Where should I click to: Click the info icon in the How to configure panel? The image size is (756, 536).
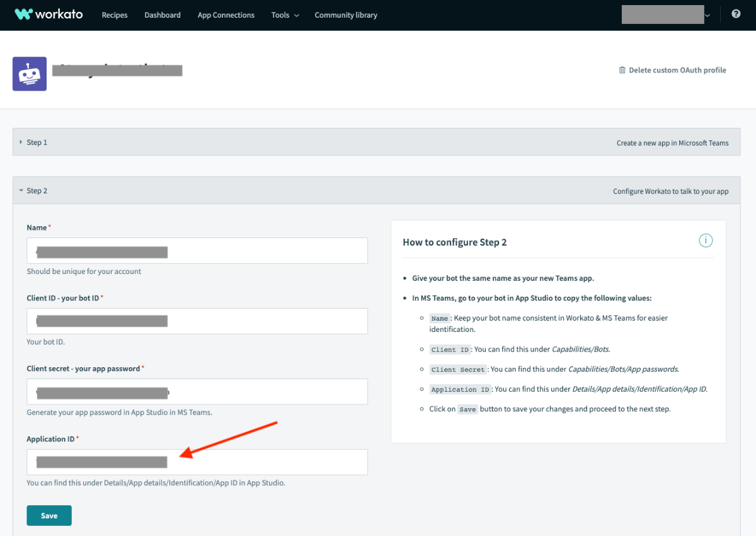(x=706, y=241)
